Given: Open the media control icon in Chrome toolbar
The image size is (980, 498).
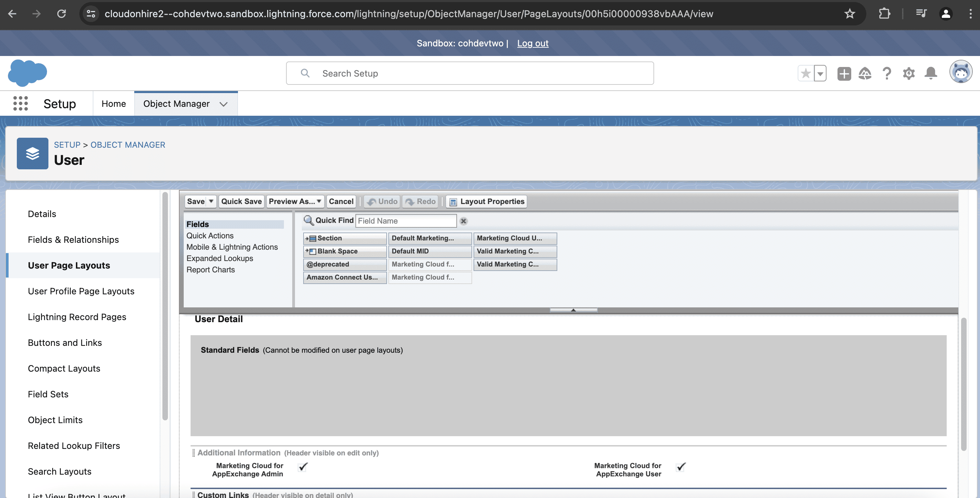Looking at the screenshot, I should tap(921, 14).
